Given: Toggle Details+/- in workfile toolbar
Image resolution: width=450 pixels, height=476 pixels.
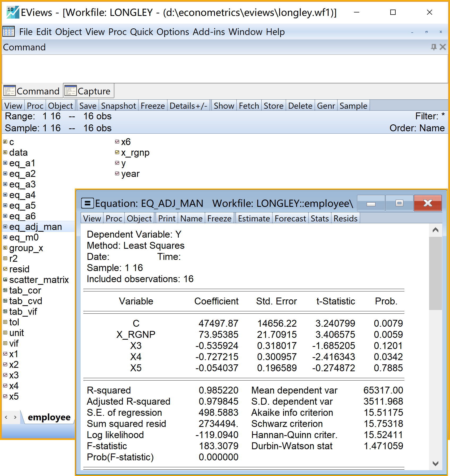Looking at the screenshot, I should point(188,106).
